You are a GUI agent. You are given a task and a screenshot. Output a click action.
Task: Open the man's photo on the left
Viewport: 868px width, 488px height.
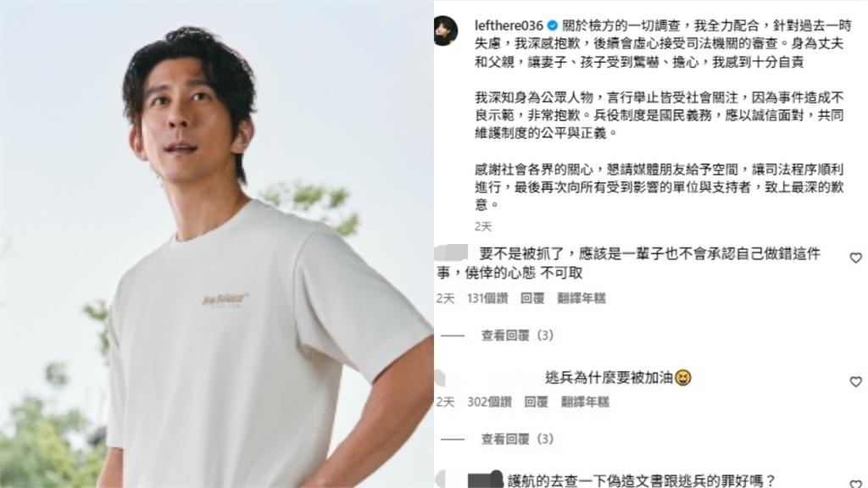(x=216, y=244)
